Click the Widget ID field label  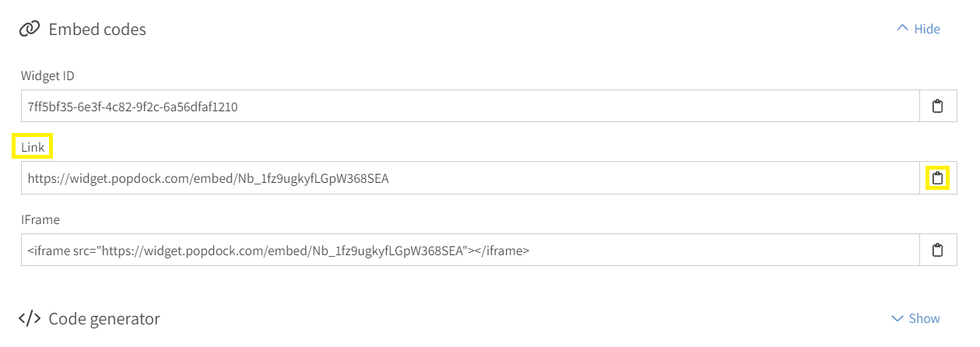48,75
